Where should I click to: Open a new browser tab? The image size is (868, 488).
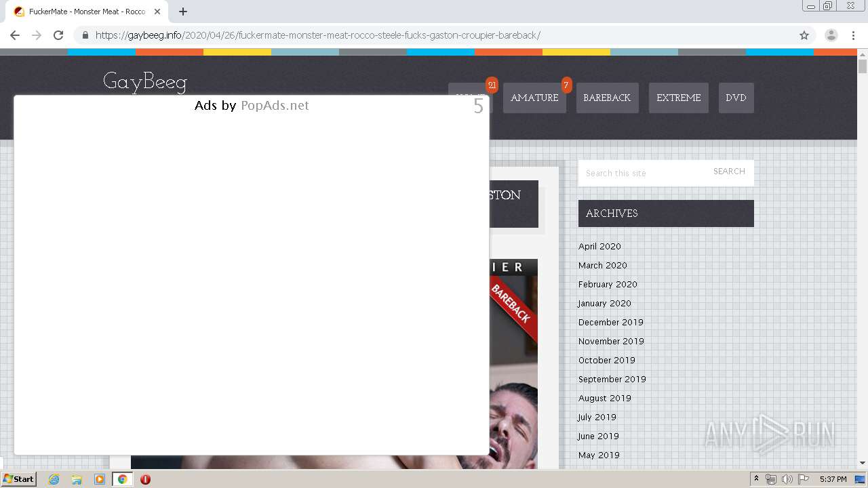click(183, 12)
